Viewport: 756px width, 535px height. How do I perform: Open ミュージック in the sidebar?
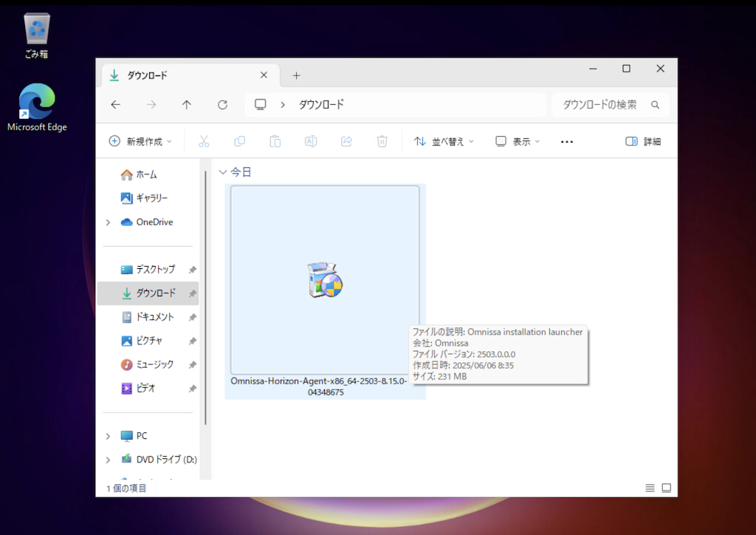tap(148, 364)
